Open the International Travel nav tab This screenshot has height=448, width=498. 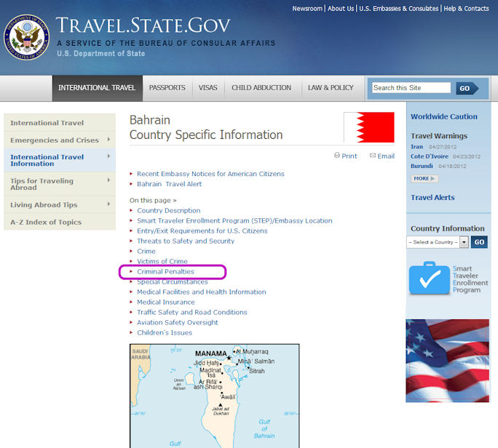(97, 88)
